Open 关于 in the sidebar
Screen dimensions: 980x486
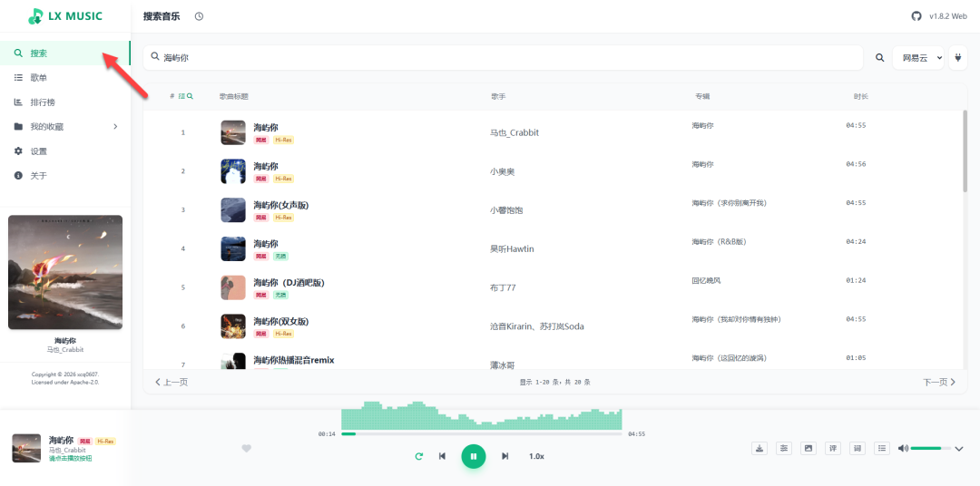point(65,175)
